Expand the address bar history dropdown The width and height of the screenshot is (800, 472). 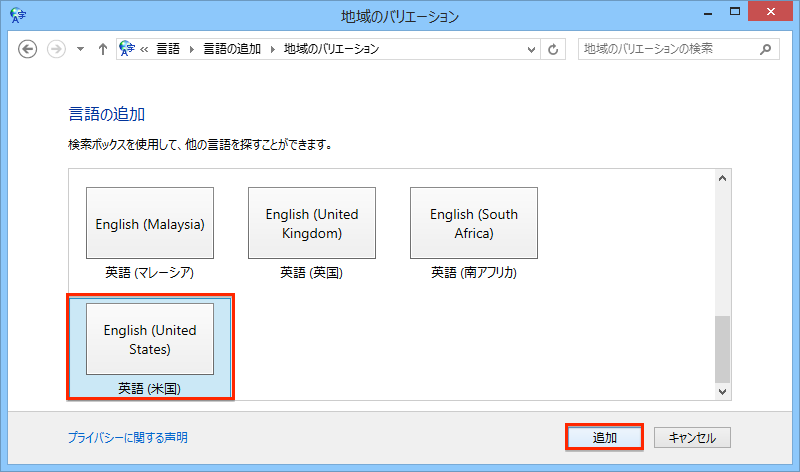tap(530, 49)
